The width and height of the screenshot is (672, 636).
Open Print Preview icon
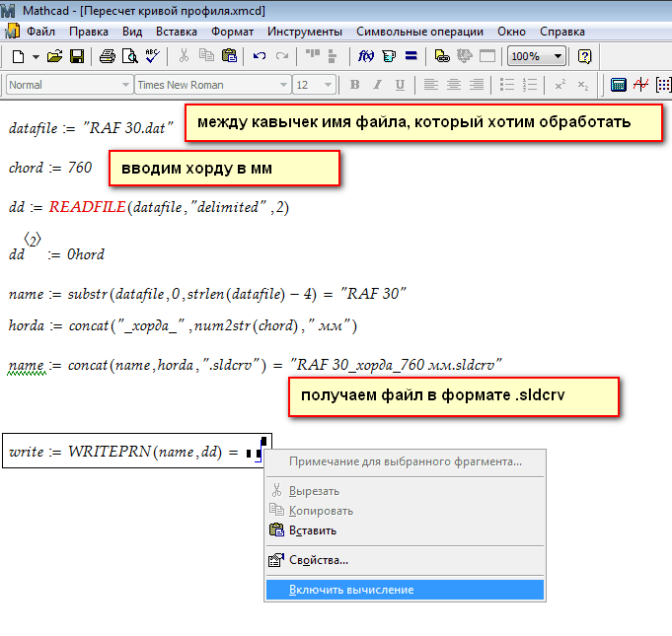tap(129, 56)
